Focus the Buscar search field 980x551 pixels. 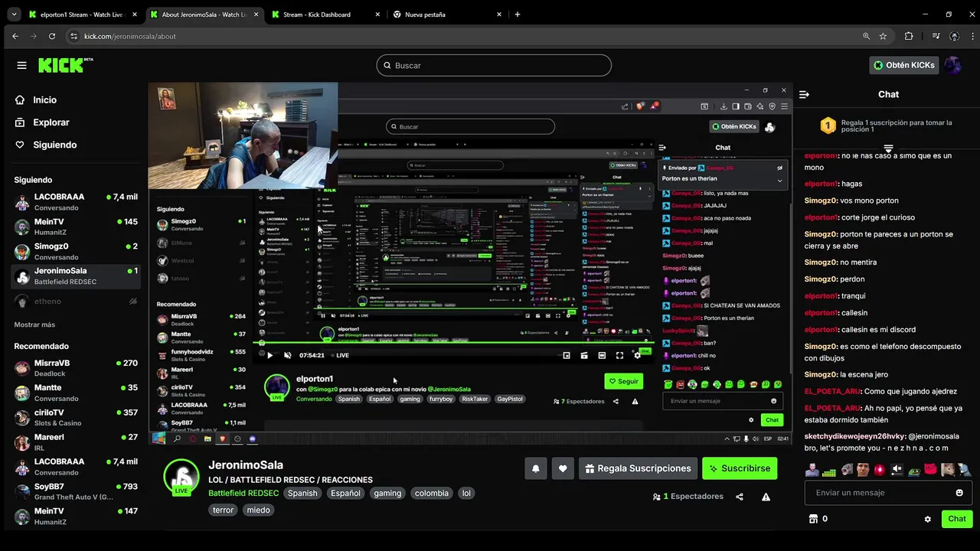[494, 65]
